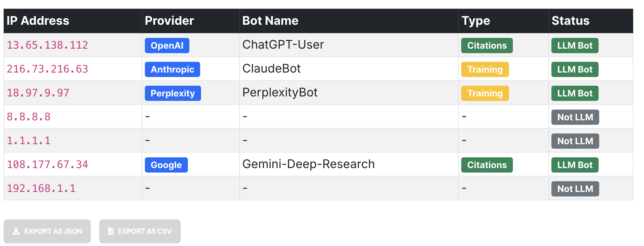
Task: Click the CSV file icon on Export as CSV
Action: pos(110,231)
